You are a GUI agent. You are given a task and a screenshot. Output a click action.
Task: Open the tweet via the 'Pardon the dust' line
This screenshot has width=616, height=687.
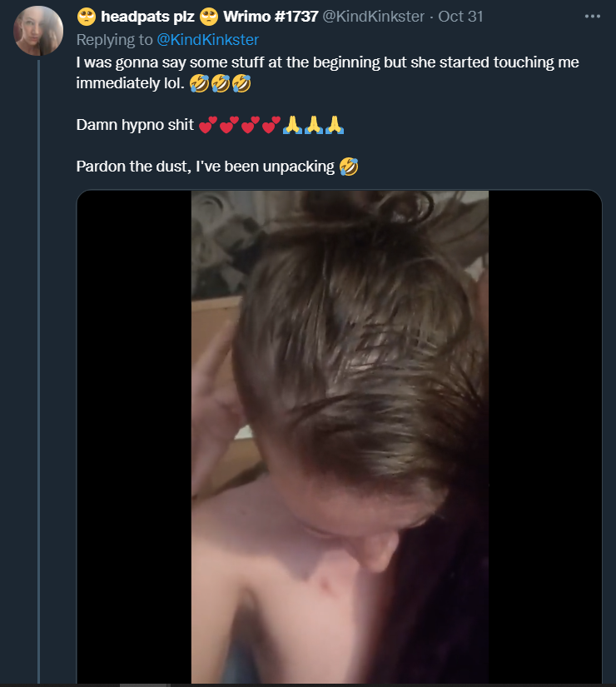205,167
